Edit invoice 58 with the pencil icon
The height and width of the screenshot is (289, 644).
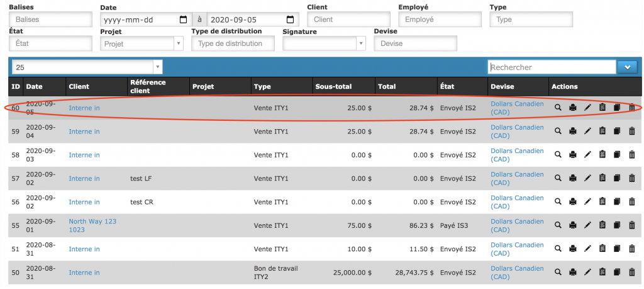point(587,156)
